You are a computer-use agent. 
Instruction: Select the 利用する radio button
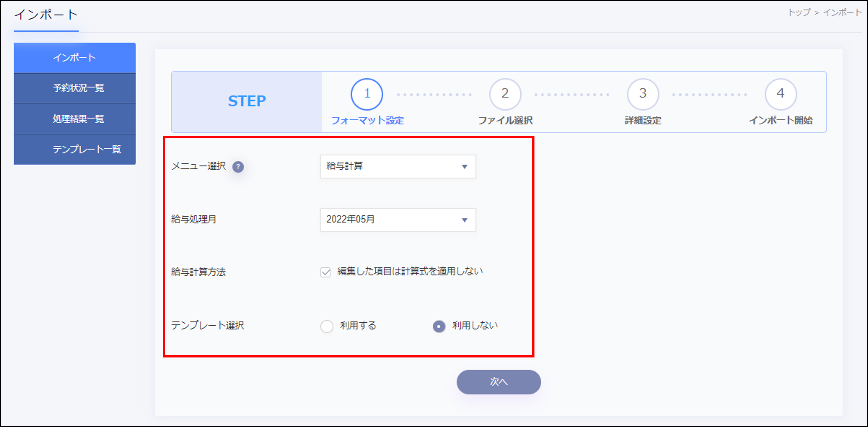(327, 326)
